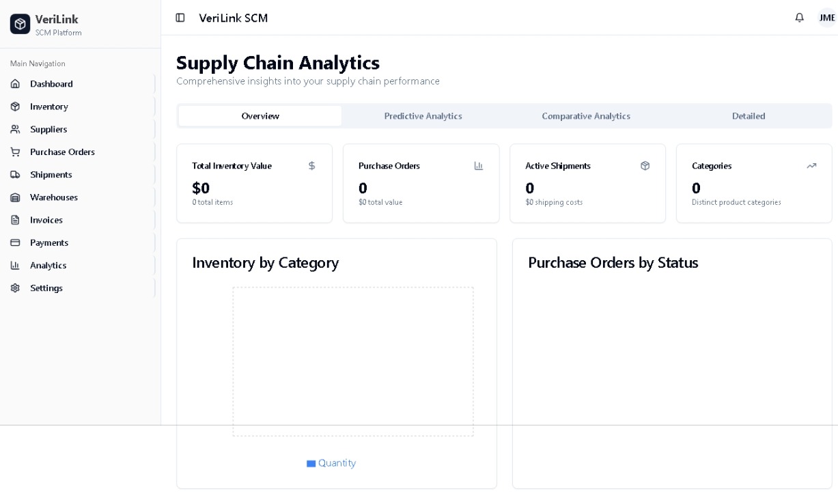
Task: Click the Shipments truck icon
Action: pos(15,175)
